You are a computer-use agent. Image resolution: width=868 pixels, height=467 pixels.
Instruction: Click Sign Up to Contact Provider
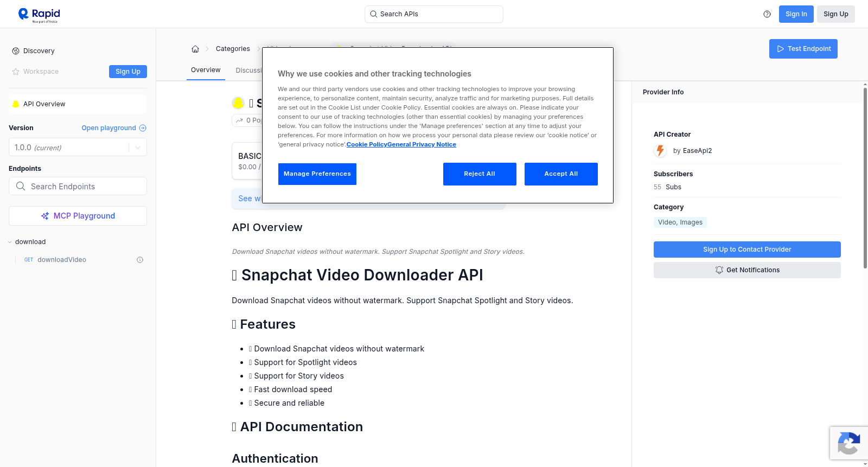(747, 250)
